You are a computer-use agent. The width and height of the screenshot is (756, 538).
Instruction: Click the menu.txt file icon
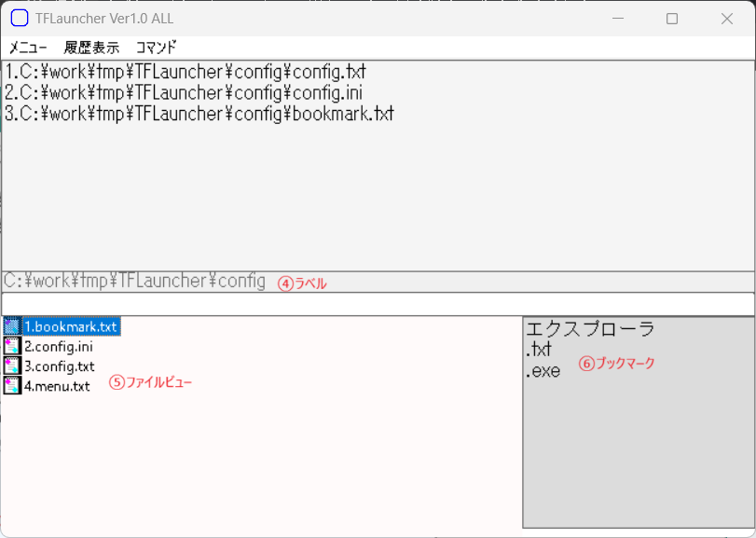[x=12, y=385]
